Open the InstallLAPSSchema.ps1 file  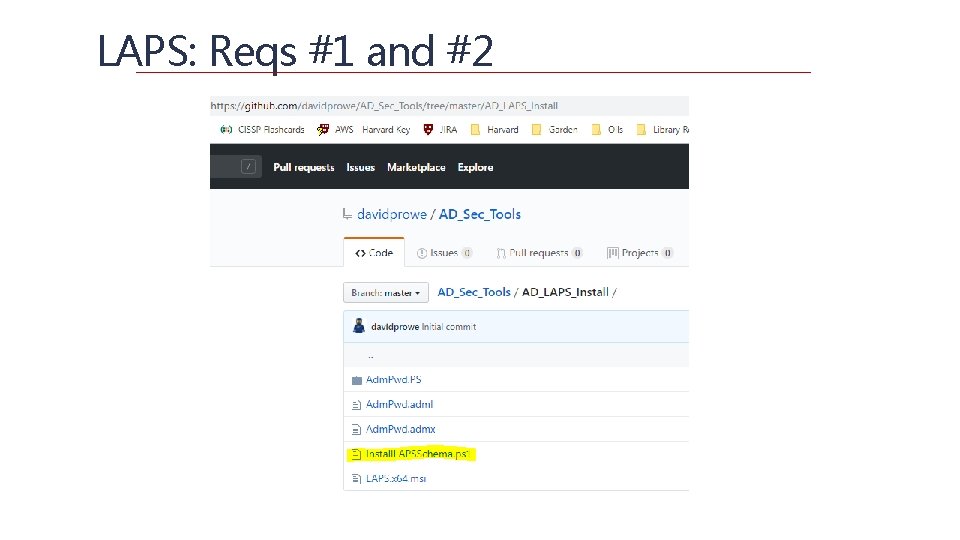coord(418,454)
